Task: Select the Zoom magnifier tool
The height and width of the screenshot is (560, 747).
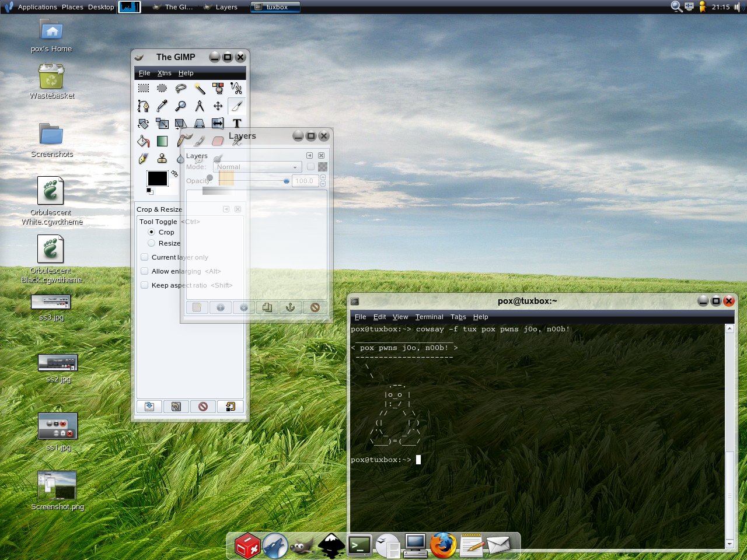Action: [x=181, y=106]
